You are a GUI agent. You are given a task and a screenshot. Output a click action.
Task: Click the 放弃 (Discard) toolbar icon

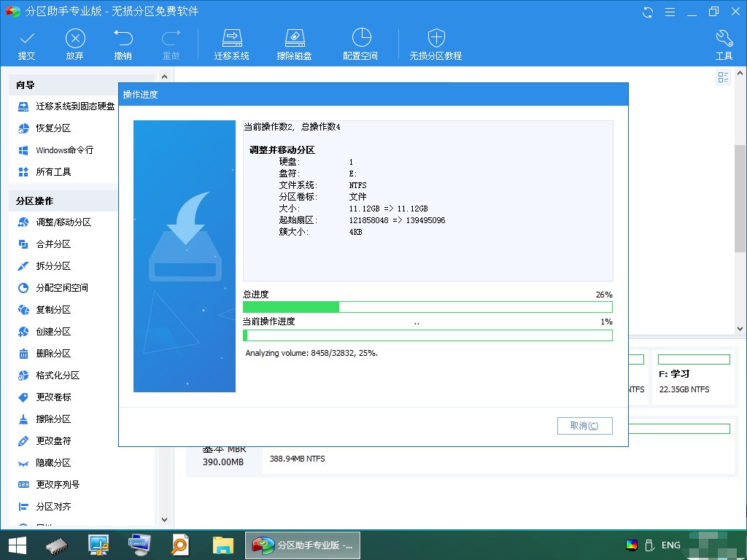coord(75,38)
